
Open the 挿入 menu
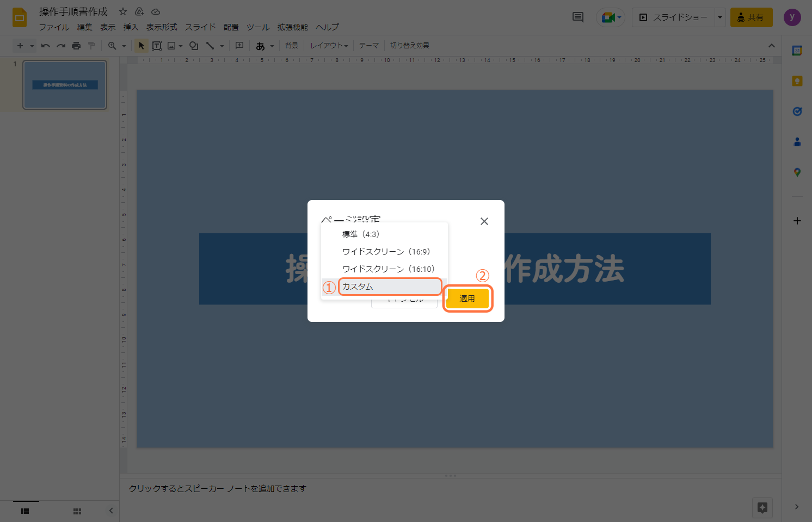coord(131,27)
